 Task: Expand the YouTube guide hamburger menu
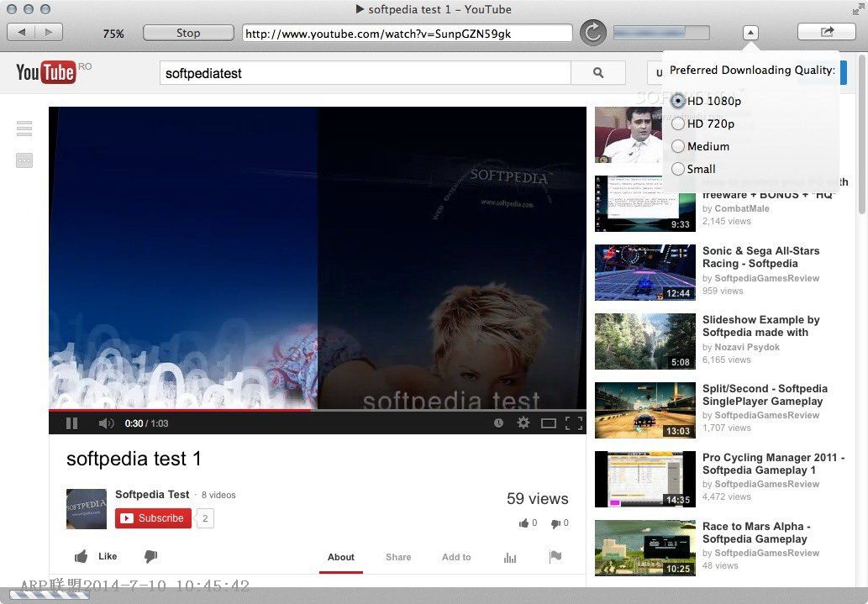[24, 128]
